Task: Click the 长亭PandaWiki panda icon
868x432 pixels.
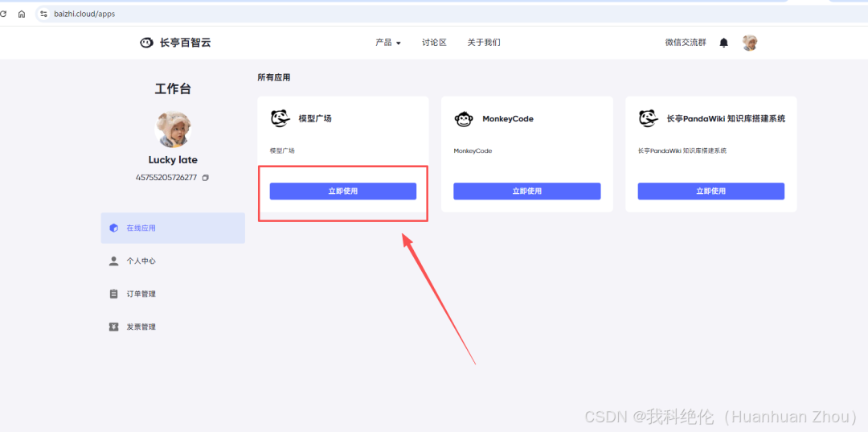Action: click(x=649, y=118)
